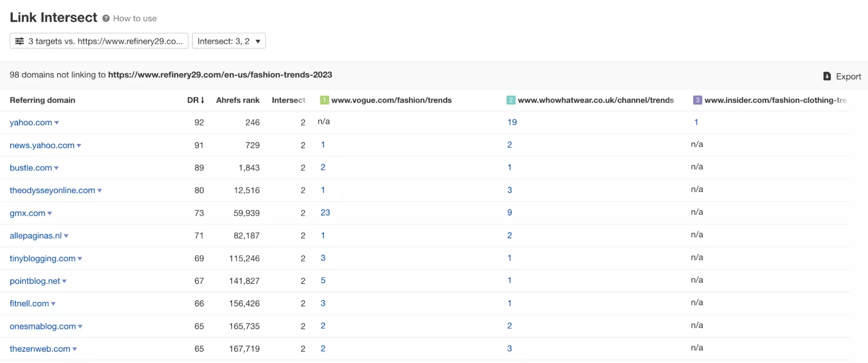Click yahoo.com's insider link count 1
The width and height of the screenshot is (868, 363).
coord(696,122)
